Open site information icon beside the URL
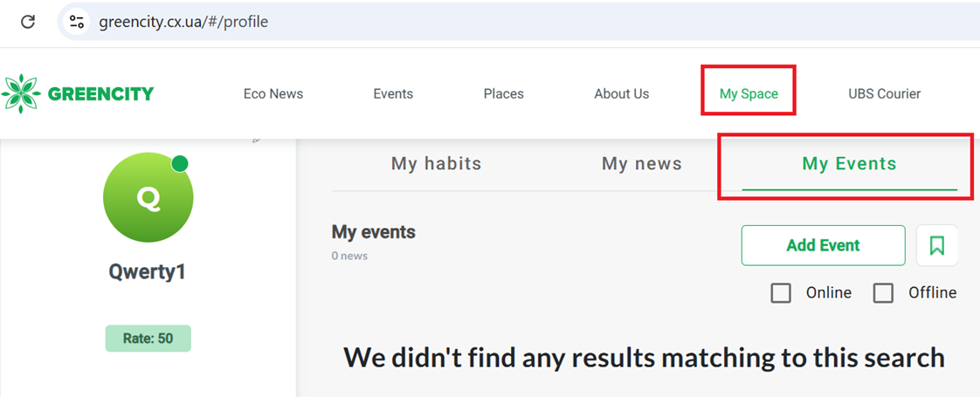Viewport: 980px width, 397px height. pyautogui.click(x=77, y=22)
